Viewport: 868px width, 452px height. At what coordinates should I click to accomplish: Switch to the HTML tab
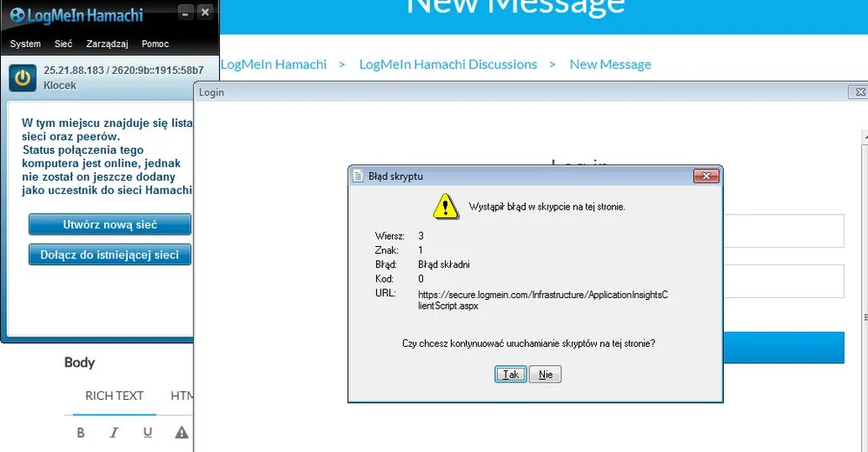[182, 395]
